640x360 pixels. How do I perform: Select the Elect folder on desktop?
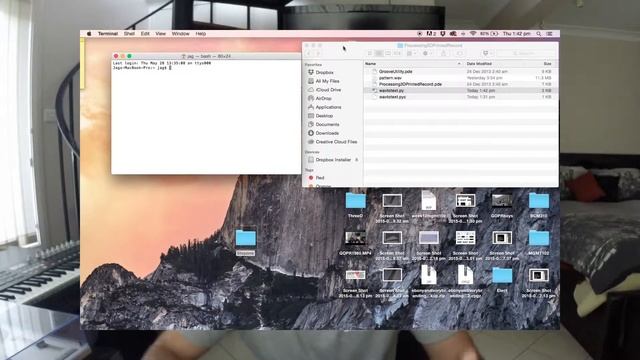coord(502,280)
